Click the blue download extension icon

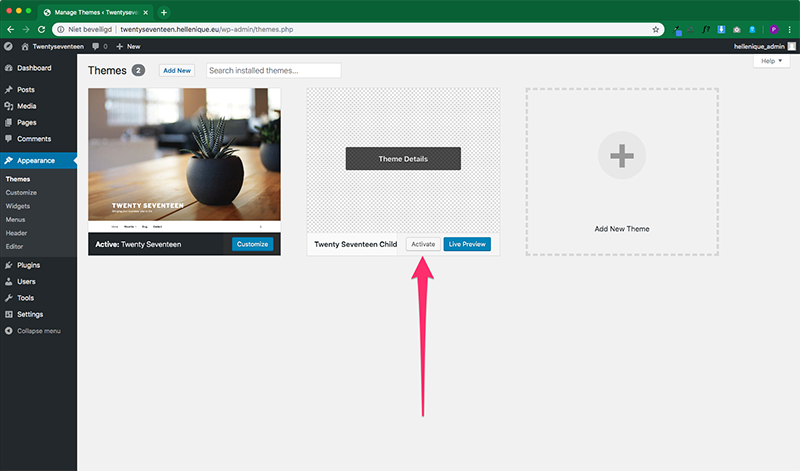(x=721, y=30)
